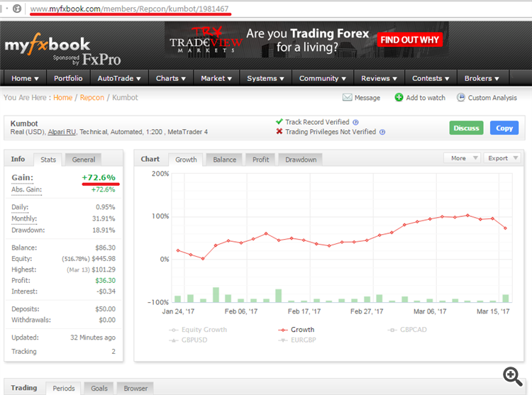Toggle the Growth legend series
Screen dimensions: 532x395
(x=297, y=330)
